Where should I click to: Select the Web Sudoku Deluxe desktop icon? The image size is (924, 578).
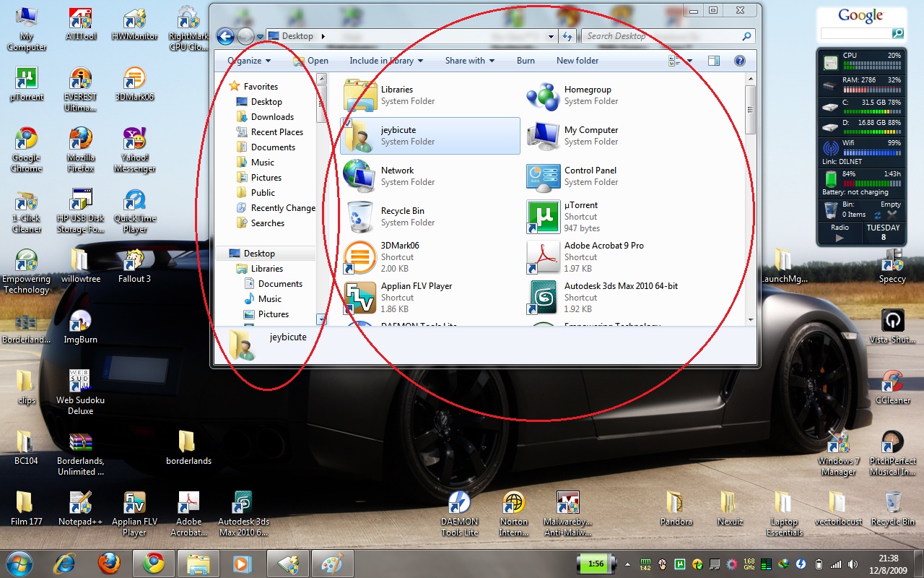click(x=80, y=392)
